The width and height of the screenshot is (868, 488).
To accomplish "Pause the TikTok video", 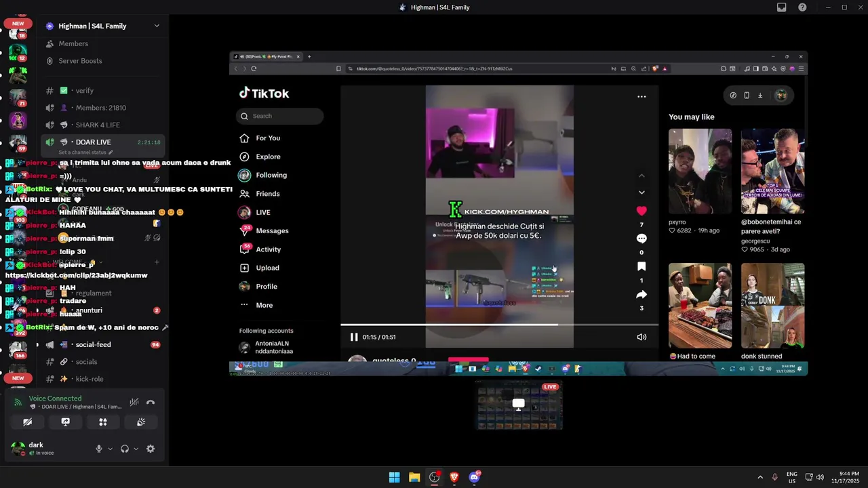I will click(354, 337).
